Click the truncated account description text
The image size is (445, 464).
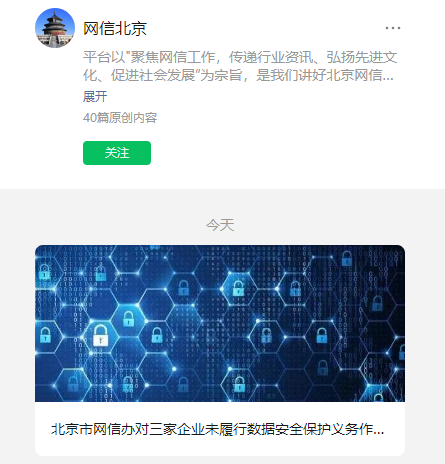pyautogui.click(x=240, y=66)
